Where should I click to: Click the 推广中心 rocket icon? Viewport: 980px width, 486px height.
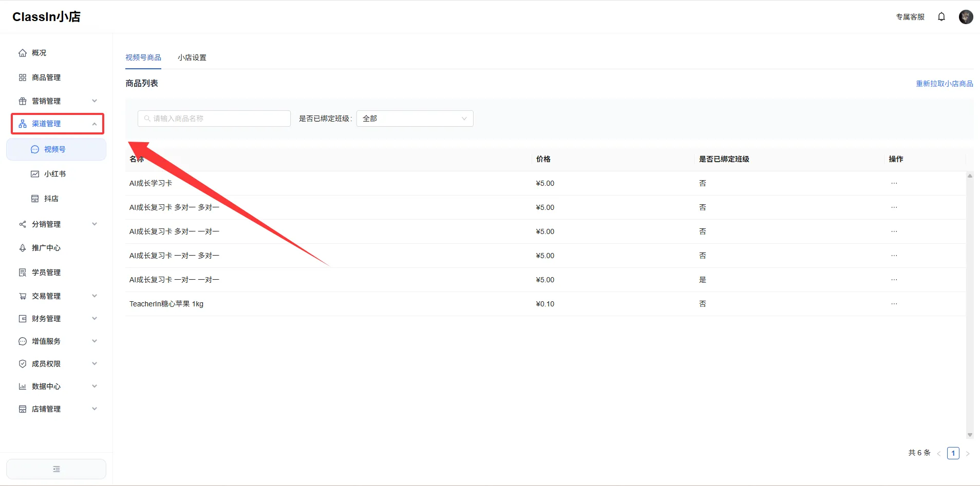coord(23,248)
